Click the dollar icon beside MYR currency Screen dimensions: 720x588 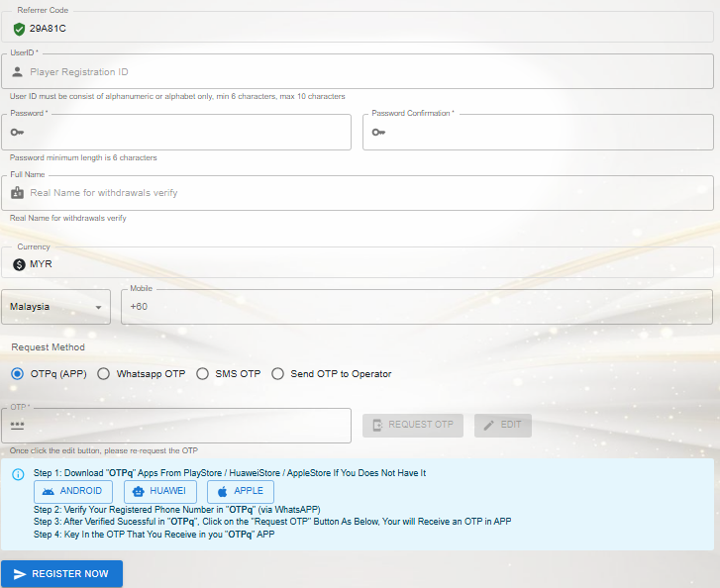click(x=19, y=264)
